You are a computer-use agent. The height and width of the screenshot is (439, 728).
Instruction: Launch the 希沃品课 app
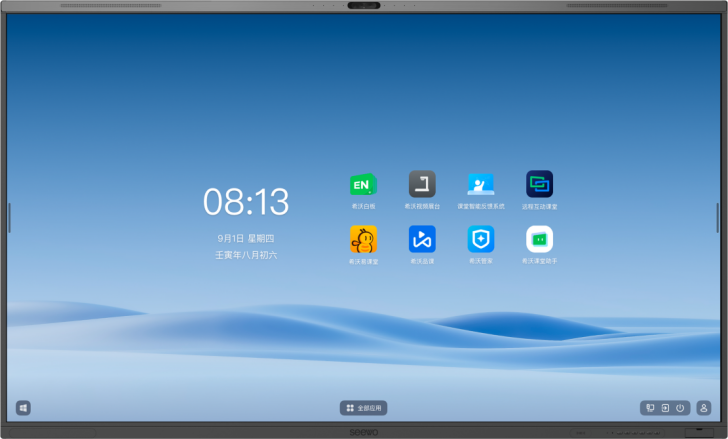click(x=422, y=239)
